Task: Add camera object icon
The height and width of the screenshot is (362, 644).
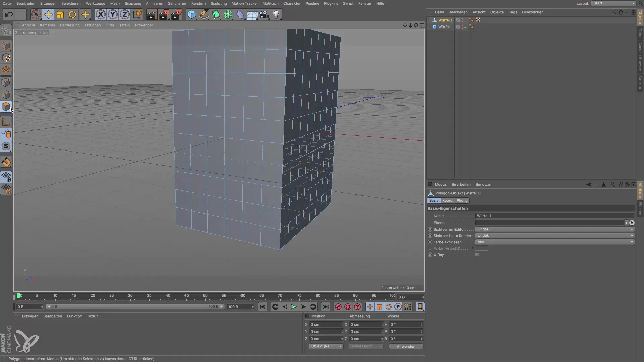Action: click(264, 14)
